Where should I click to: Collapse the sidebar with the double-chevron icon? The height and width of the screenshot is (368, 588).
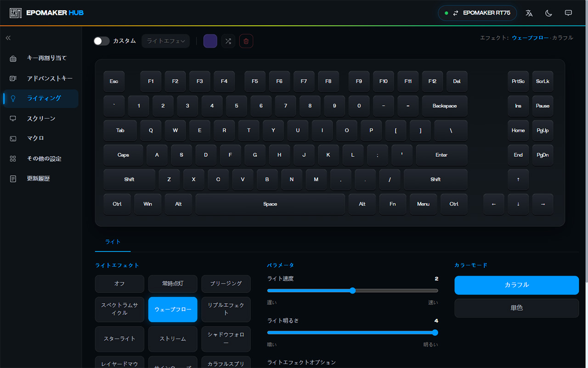(x=8, y=38)
